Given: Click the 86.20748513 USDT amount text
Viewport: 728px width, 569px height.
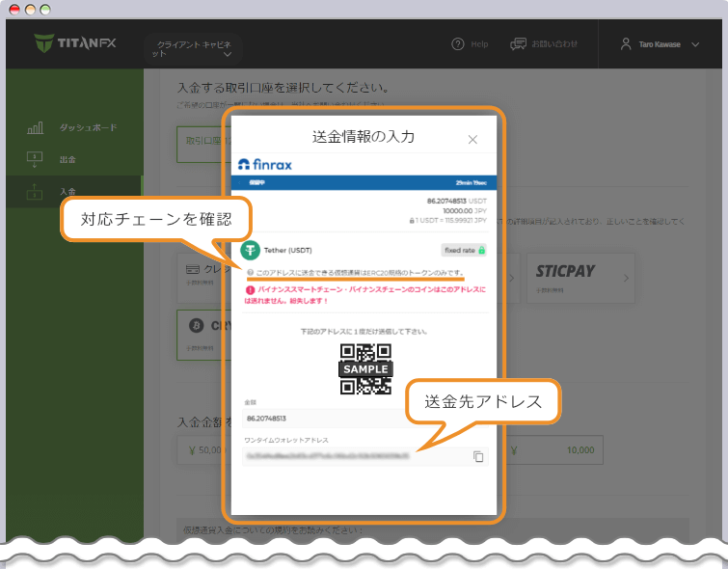Looking at the screenshot, I should tap(457, 202).
